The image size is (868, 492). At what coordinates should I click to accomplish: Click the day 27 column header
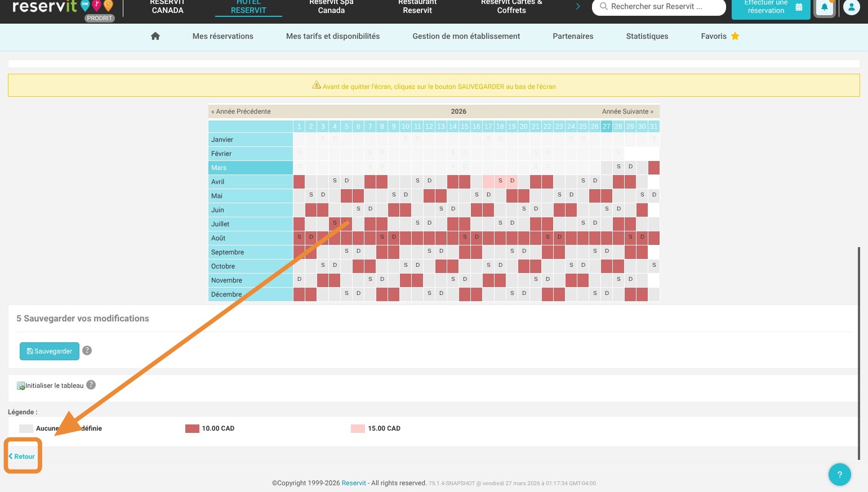(606, 126)
